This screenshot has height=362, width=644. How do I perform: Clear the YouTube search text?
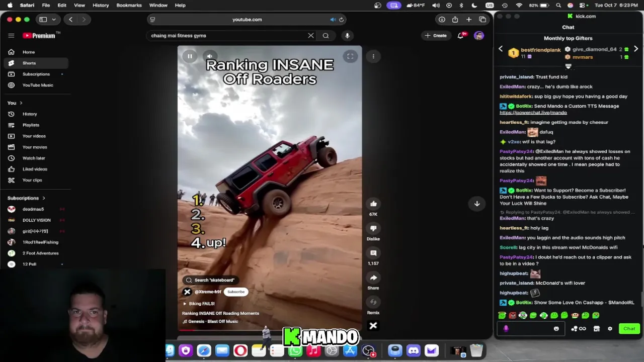pos(311,36)
